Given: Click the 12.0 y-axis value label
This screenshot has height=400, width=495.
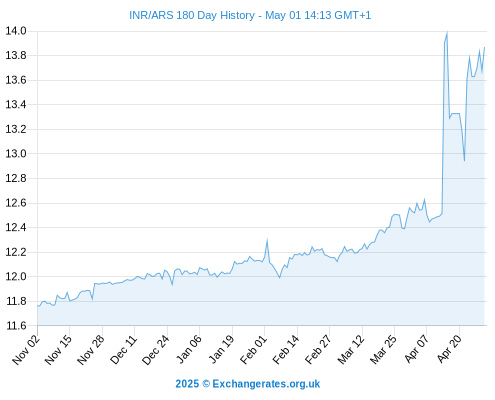Looking at the screenshot, I should click(x=16, y=276).
